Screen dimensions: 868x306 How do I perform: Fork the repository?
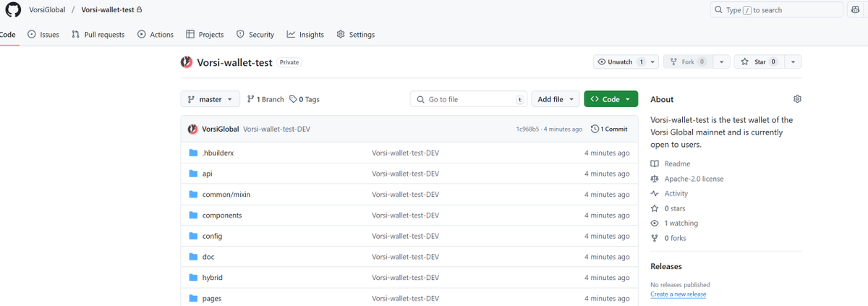click(x=688, y=62)
